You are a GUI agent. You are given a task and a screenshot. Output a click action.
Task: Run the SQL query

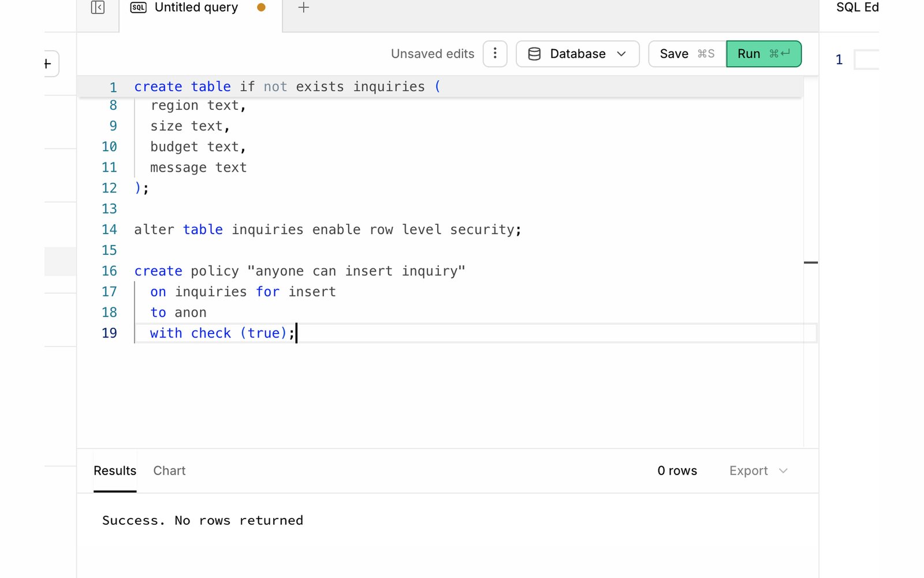pyautogui.click(x=763, y=54)
